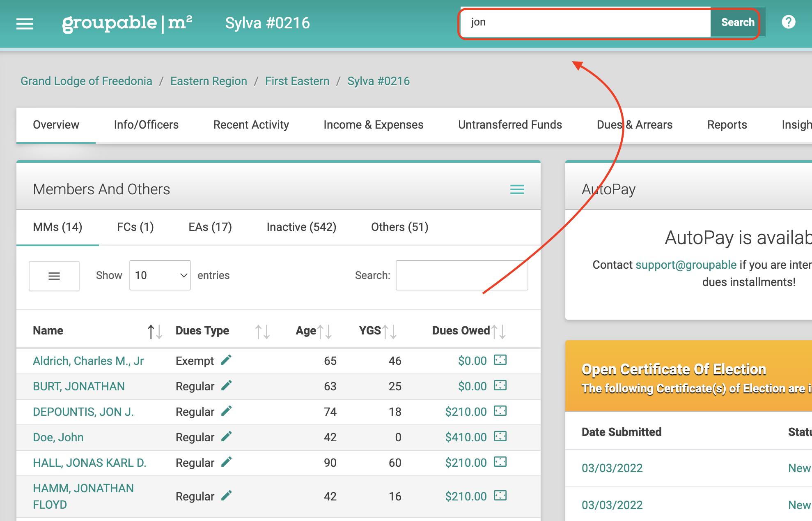This screenshot has height=521, width=812.
Task: Focus the members table Search field
Action: (x=462, y=275)
